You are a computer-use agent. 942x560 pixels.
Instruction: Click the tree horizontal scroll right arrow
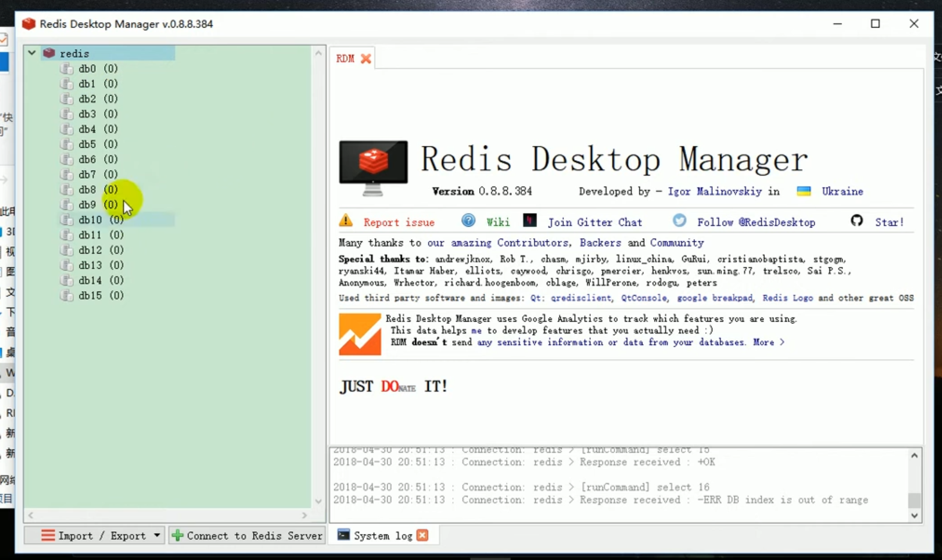(304, 515)
